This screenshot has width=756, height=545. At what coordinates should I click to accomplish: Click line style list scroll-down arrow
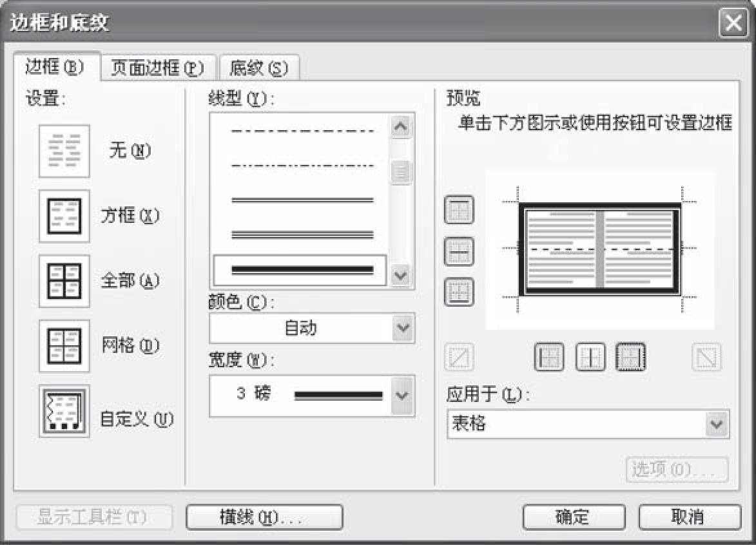[x=401, y=275]
